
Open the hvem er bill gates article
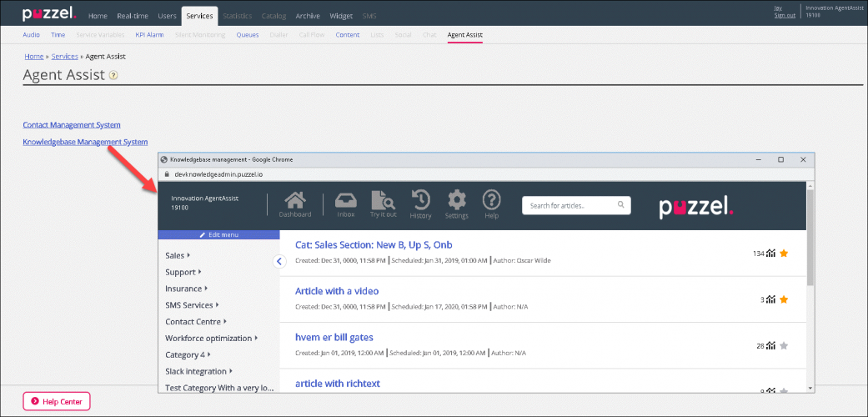coord(334,337)
